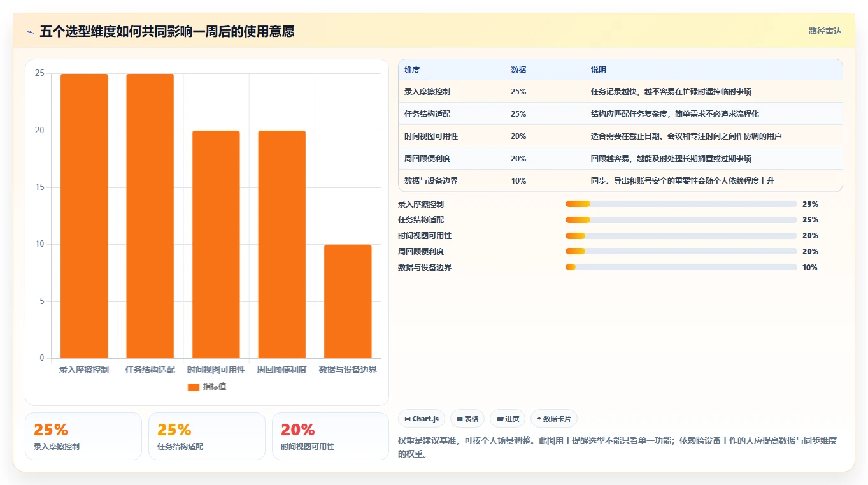
Task: Click the 任务结构适配 bar in chart
Action: 150,216
